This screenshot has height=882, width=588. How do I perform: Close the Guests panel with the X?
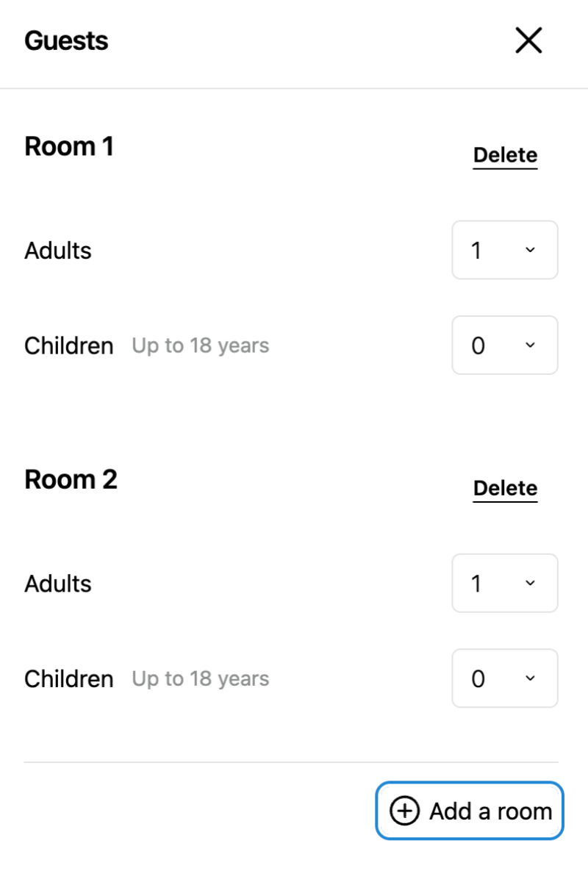click(x=528, y=41)
